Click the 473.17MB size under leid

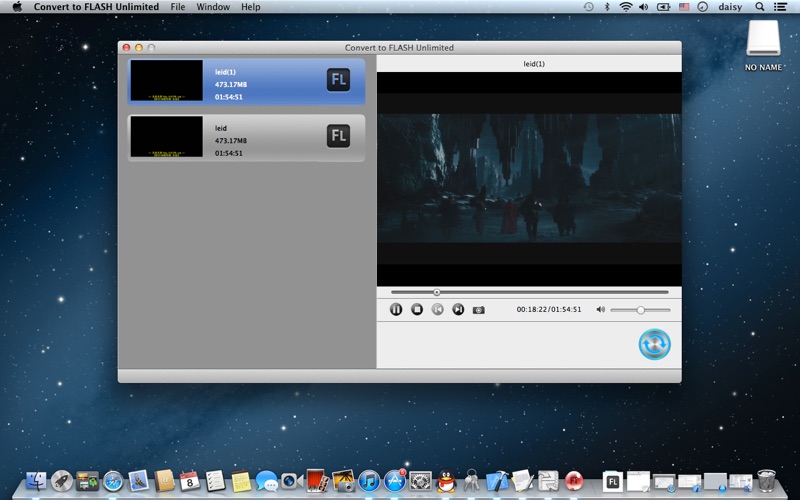click(x=231, y=140)
